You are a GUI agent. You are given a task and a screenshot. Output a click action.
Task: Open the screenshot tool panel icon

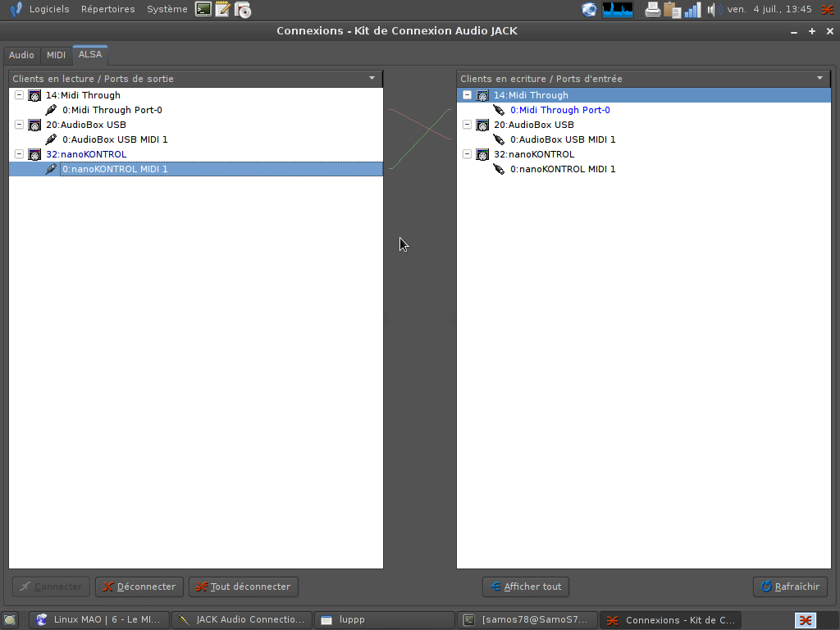click(243, 10)
